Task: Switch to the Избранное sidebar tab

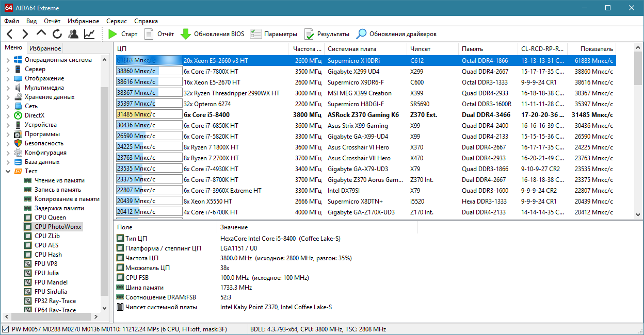Action: [45, 48]
